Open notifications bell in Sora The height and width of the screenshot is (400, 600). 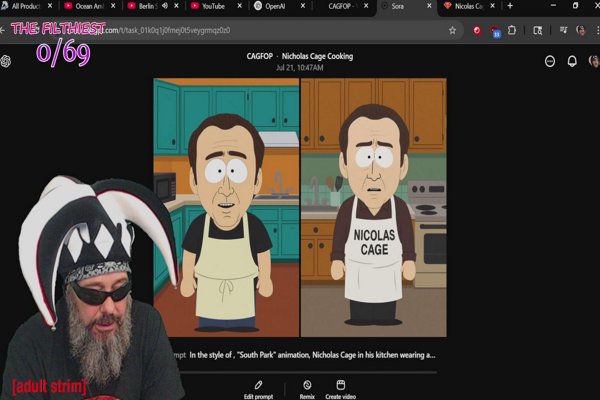pos(572,61)
